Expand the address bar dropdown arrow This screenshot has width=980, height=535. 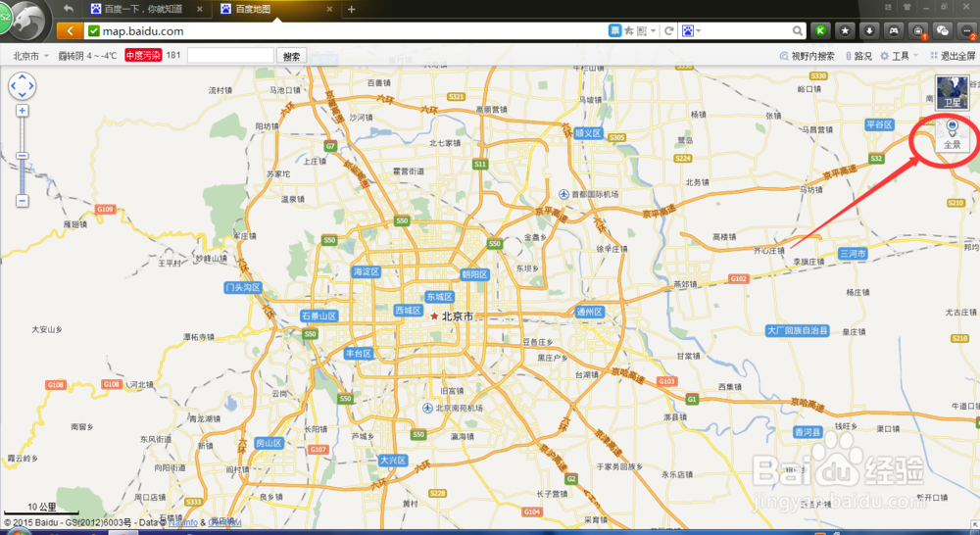coord(653,30)
